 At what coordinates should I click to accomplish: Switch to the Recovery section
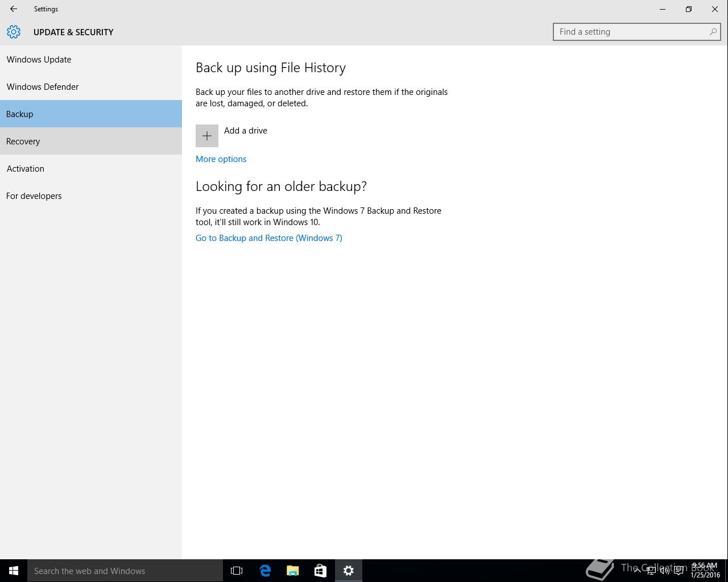91,141
